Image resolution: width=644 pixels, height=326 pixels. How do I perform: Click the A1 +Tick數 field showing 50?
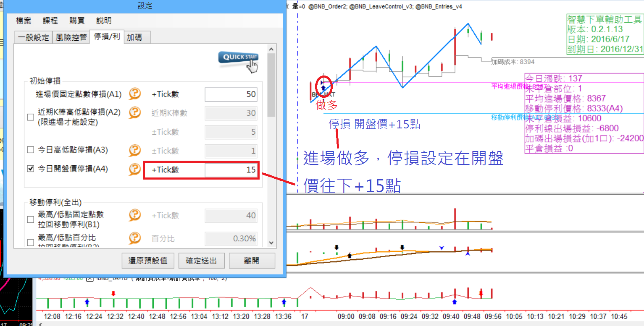tap(231, 94)
